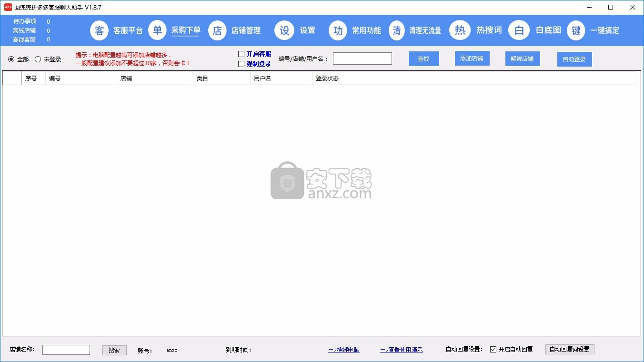Screen dimensions: 644x362
Task: Select the 全部 radio button
Action: click(x=11, y=59)
